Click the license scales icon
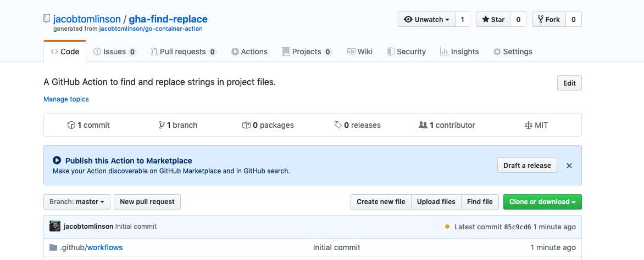The image size is (644, 260). point(529,125)
